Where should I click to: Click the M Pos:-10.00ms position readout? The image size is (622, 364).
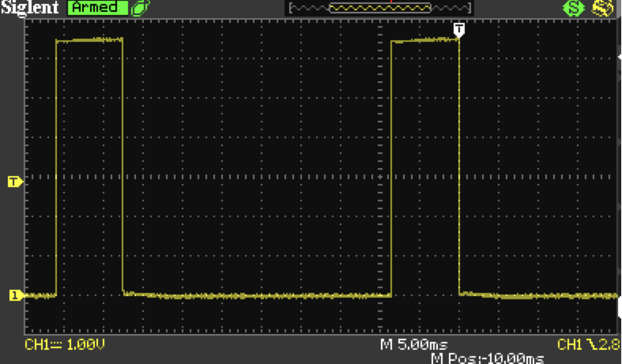click(x=487, y=358)
